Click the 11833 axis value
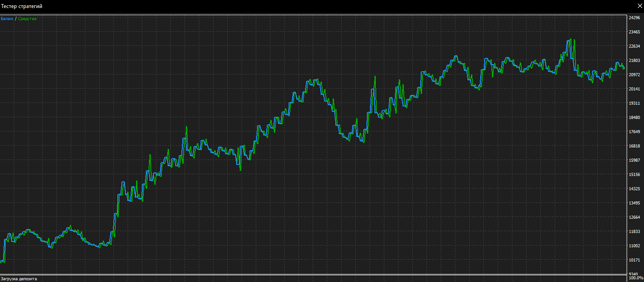This screenshot has width=644, height=282. [634, 232]
